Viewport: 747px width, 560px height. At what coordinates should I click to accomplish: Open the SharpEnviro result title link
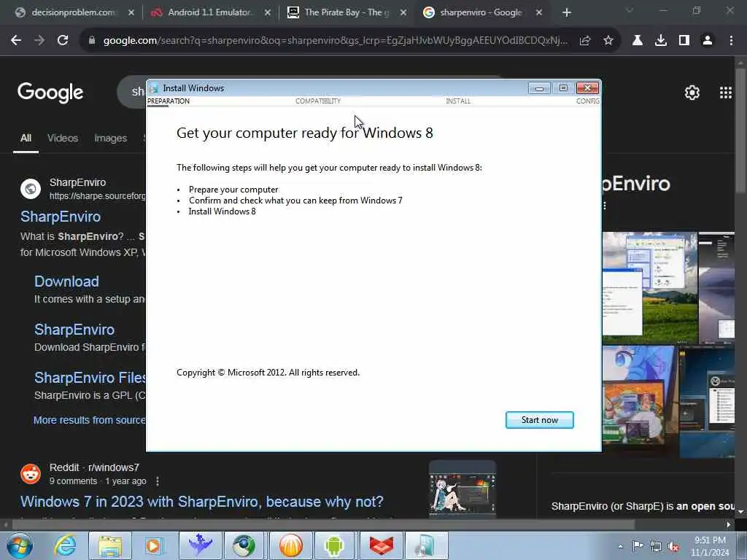tap(61, 217)
